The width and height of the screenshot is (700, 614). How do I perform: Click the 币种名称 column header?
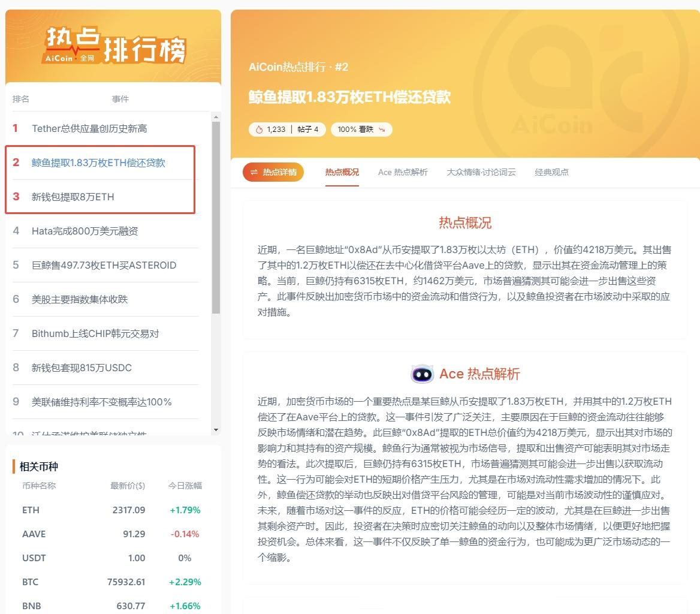pos(39,486)
